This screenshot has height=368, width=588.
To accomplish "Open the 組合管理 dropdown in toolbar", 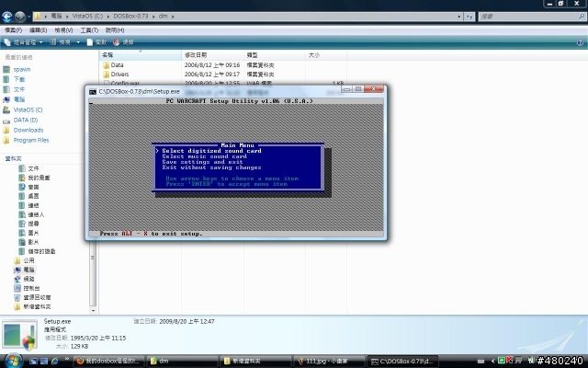I will coord(23,42).
